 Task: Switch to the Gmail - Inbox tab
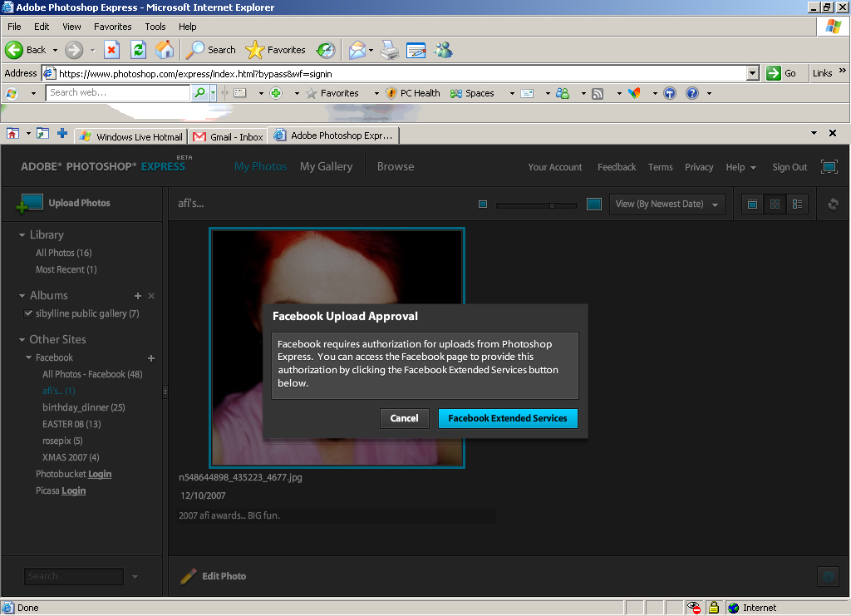[229, 137]
